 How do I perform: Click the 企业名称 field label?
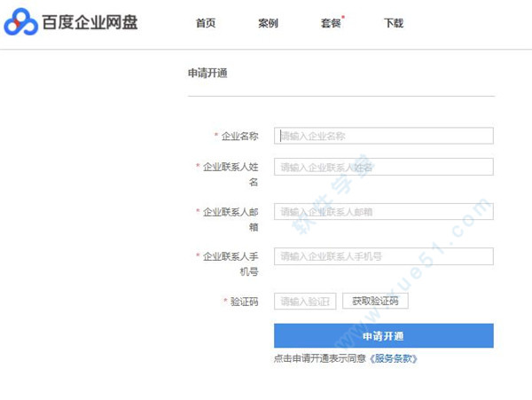coord(240,136)
